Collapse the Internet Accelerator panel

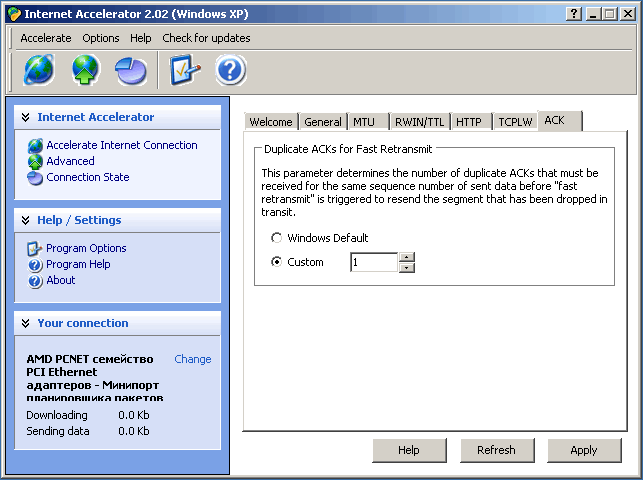(x=25, y=117)
